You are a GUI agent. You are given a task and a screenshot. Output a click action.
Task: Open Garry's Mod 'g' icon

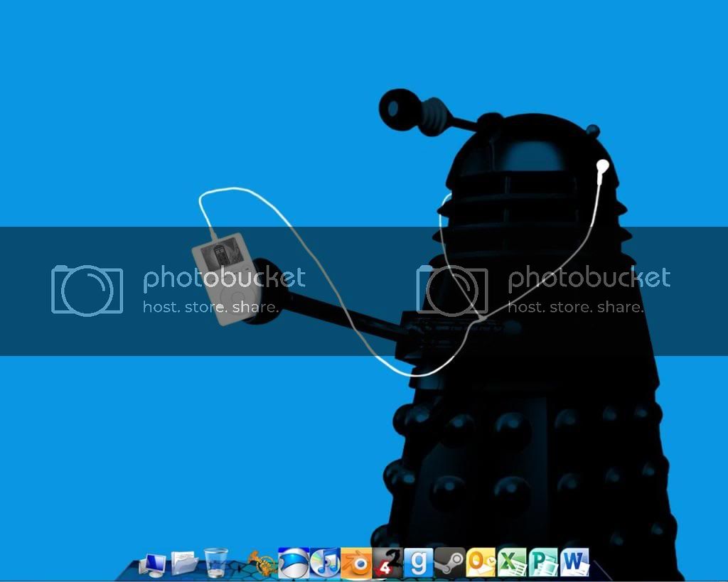click(419, 562)
